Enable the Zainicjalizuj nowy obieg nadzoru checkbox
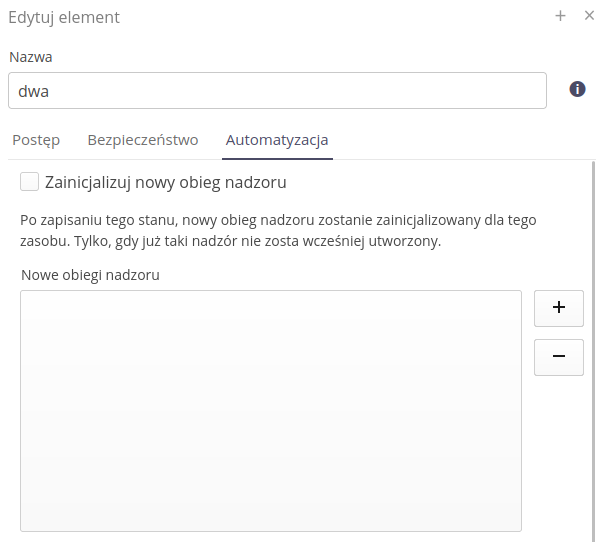The image size is (604, 542). (30, 182)
